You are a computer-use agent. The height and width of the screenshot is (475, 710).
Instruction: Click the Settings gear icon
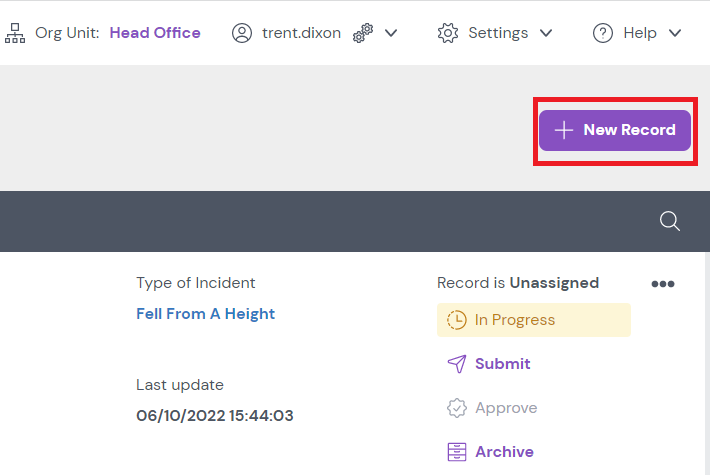(x=448, y=33)
